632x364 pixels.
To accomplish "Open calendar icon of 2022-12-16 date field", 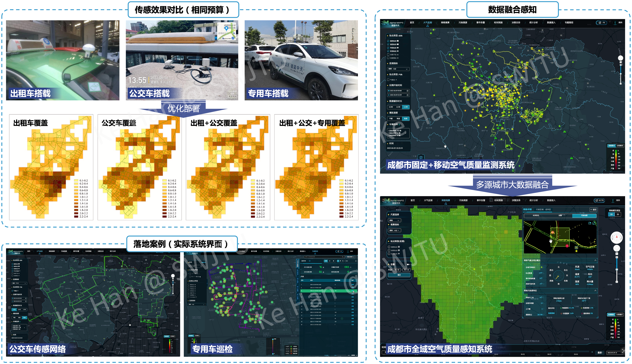I will coord(201,266).
